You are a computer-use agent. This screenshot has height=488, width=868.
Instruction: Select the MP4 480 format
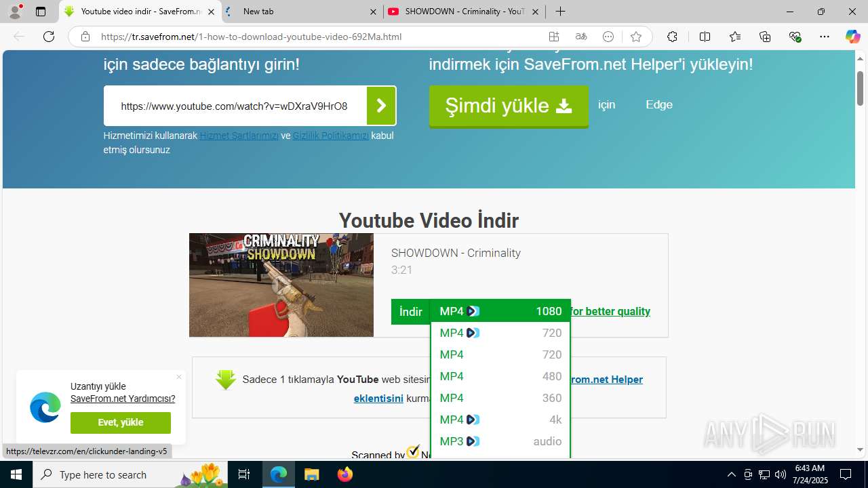point(500,376)
